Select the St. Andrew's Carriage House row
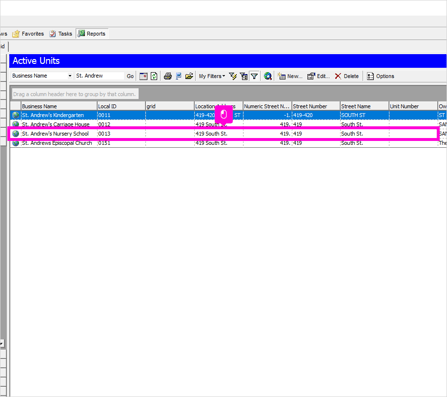The width and height of the screenshot is (447, 397). pos(228,124)
